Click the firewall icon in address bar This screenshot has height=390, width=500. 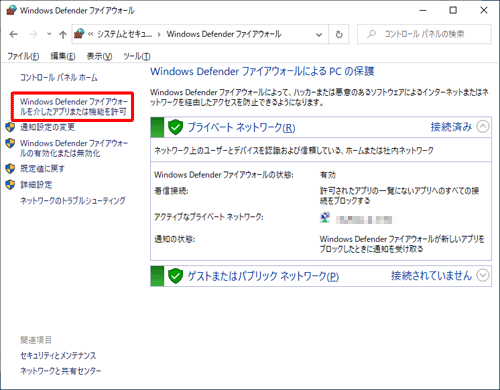point(79,34)
